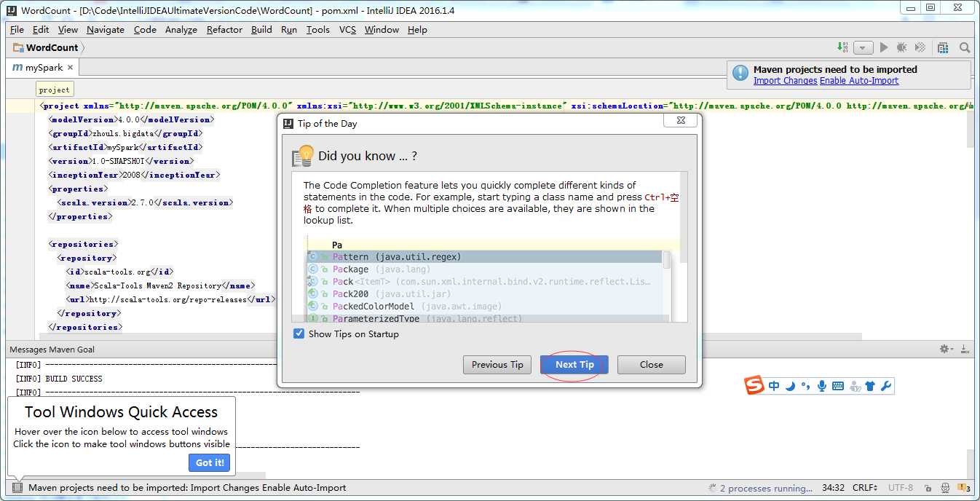Click the 2 processes running indicator
The width and height of the screenshot is (980, 501).
[759, 488]
